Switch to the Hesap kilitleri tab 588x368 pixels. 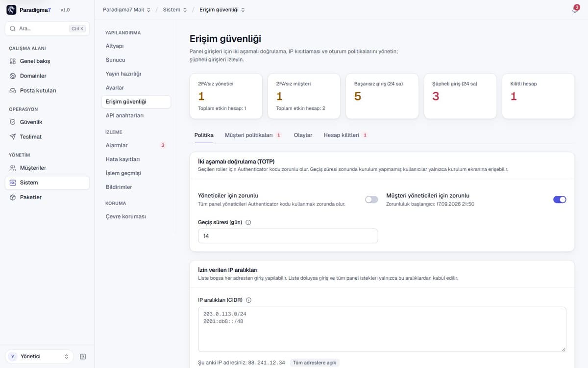pyautogui.click(x=345, y=135)
